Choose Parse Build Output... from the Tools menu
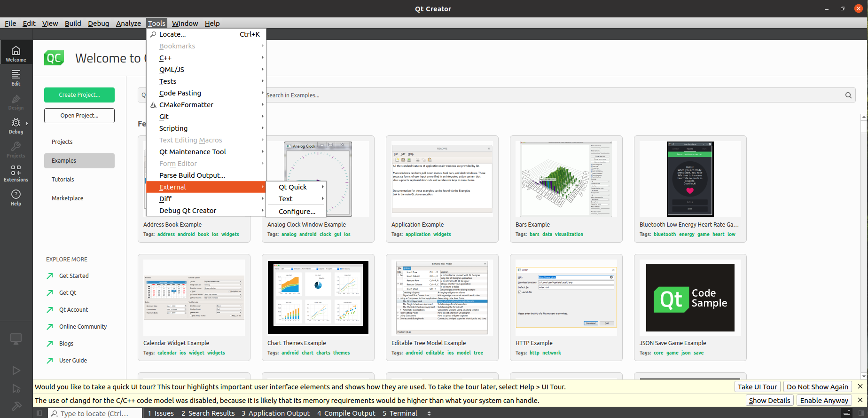Viewport: 868px width, 418px height. pos(192,175)
